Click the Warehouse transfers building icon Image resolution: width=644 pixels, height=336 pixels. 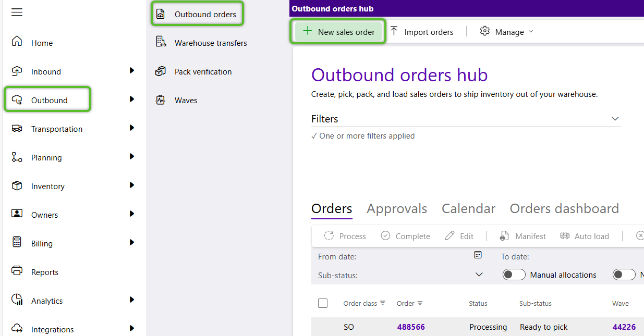tap(161, 42)
